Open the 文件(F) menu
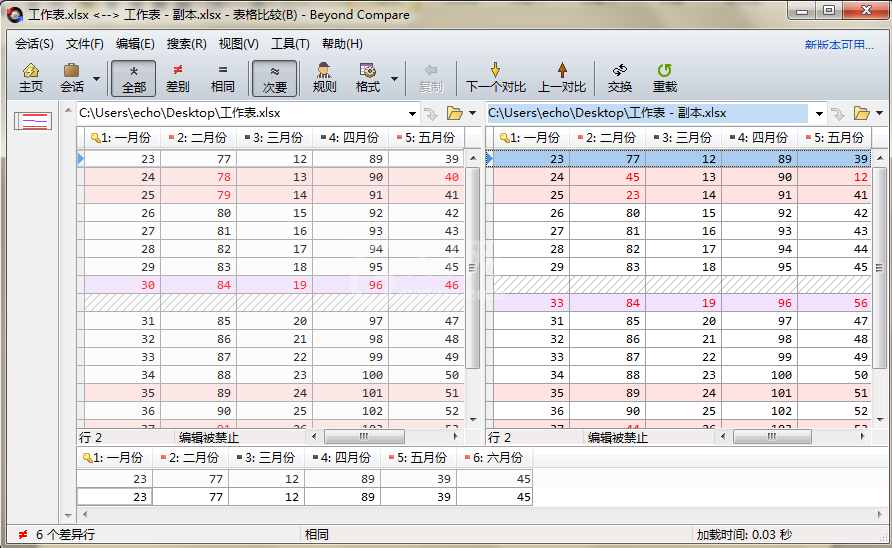 [85, 44]
